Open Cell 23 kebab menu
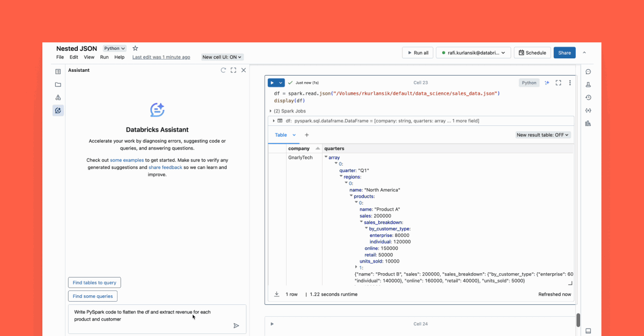Screen dimensions: 644x336 pyautogui.click(x=570, y=83)
